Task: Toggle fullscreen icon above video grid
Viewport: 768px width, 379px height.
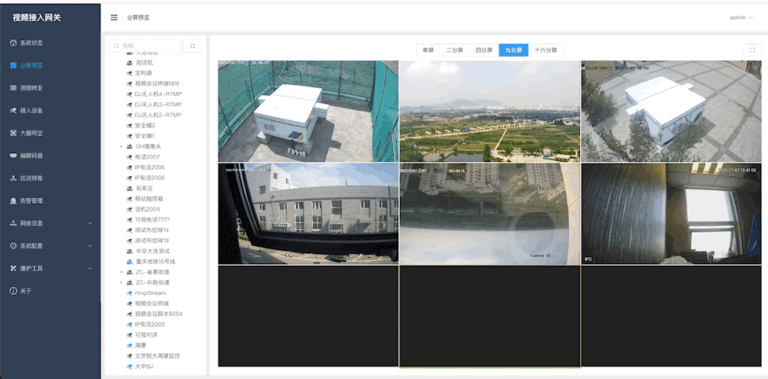Action: (x=752, y=50)
